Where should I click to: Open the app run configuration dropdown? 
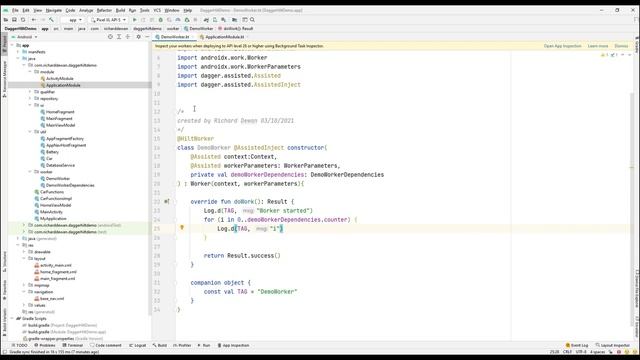pos(73,20)
